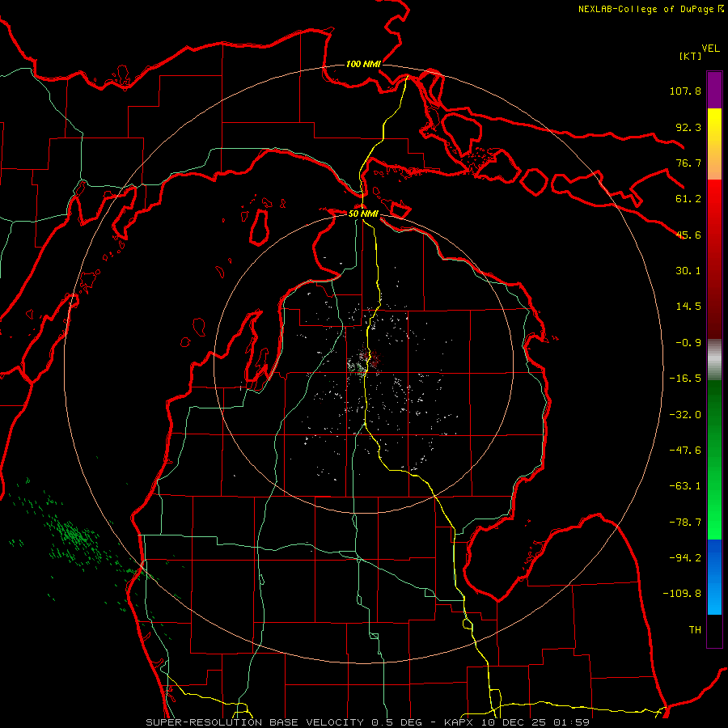Click the TH threshold label
Viewport: 728px width, 728px height.
[695, 630]
